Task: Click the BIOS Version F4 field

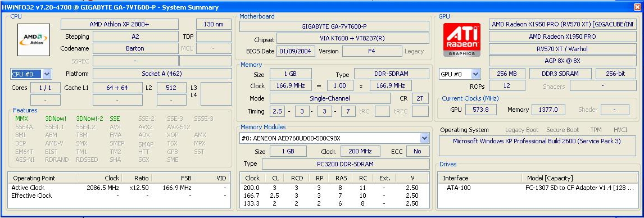Action: coord(371,51)
